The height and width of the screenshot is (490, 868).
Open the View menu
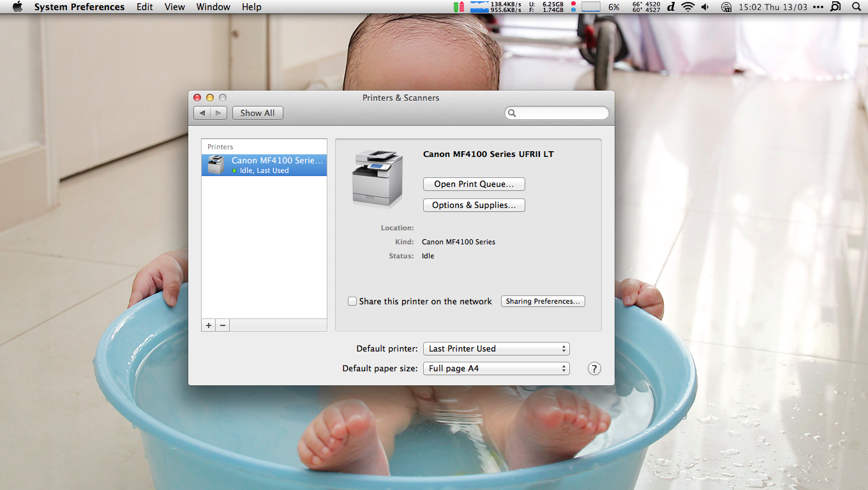click(x=175, y=7)
